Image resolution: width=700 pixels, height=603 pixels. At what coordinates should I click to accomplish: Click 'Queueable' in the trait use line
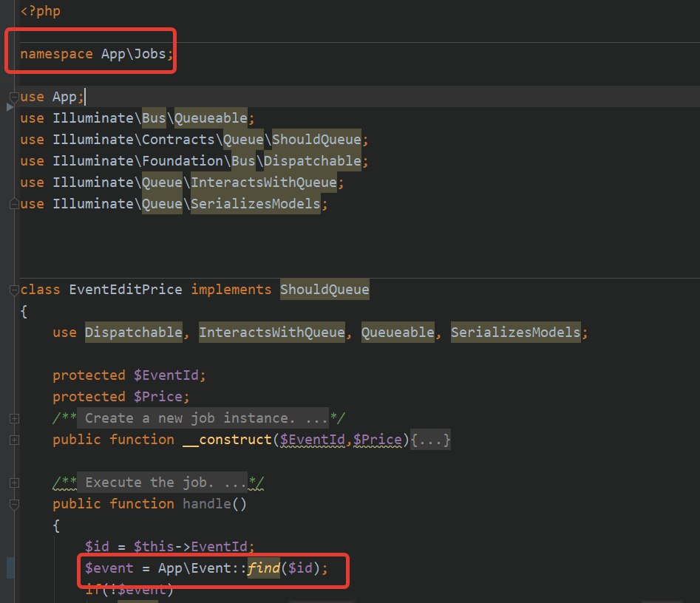(398, 333)
